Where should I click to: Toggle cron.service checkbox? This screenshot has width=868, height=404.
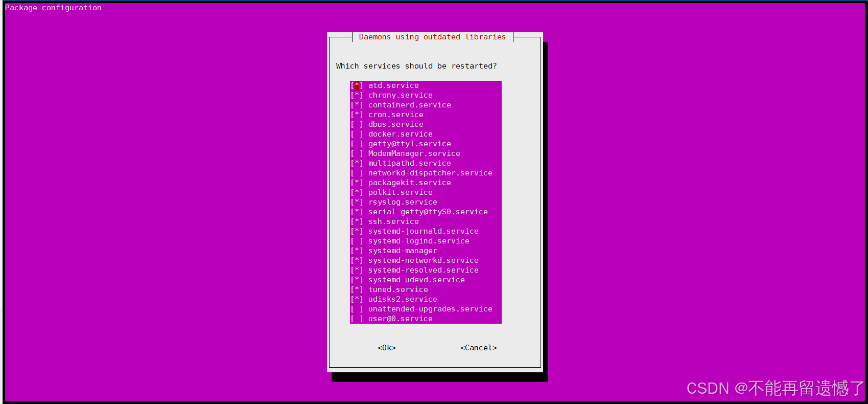click(x=357, y=115)
